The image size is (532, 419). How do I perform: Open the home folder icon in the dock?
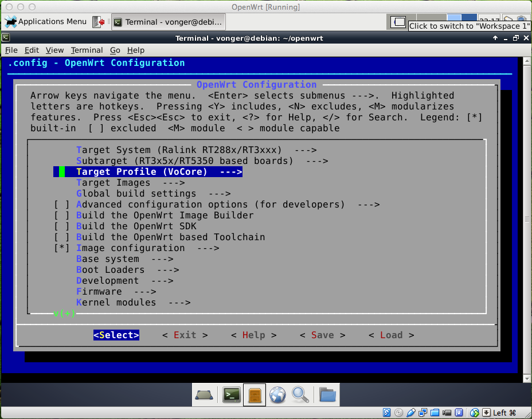(x=327, y=395)
